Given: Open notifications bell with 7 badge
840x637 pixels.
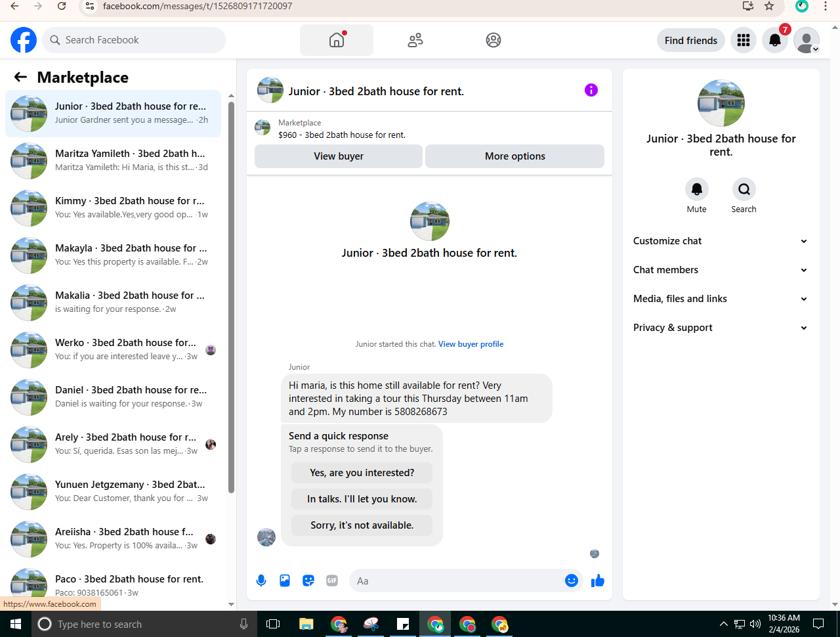Looking at the screenshot, I should tap(775, 40).
